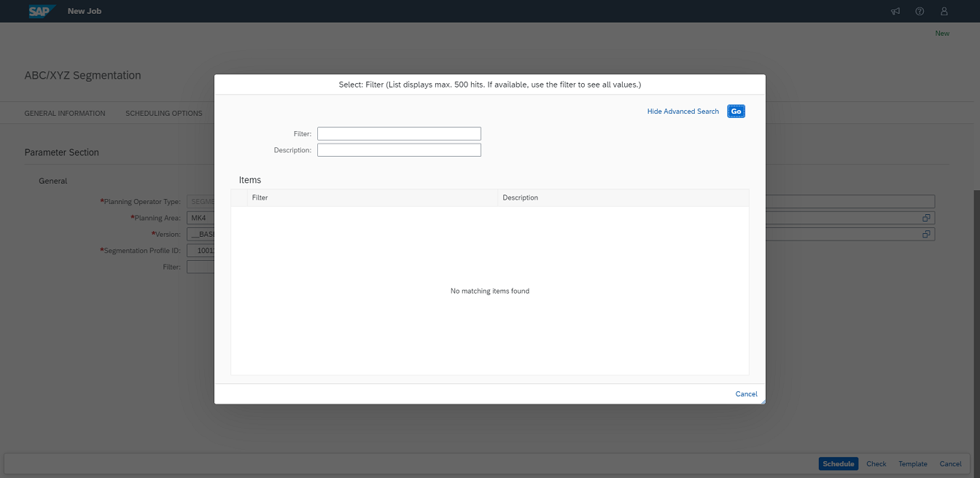Click the Description input in dialog
This screenshot has width=980, height=478.
coord(399,149)
